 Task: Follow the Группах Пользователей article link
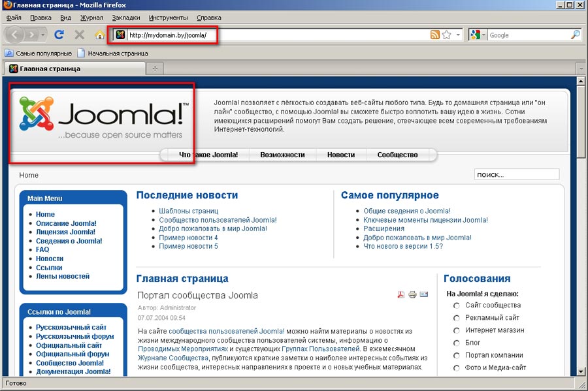coord(321,349)
